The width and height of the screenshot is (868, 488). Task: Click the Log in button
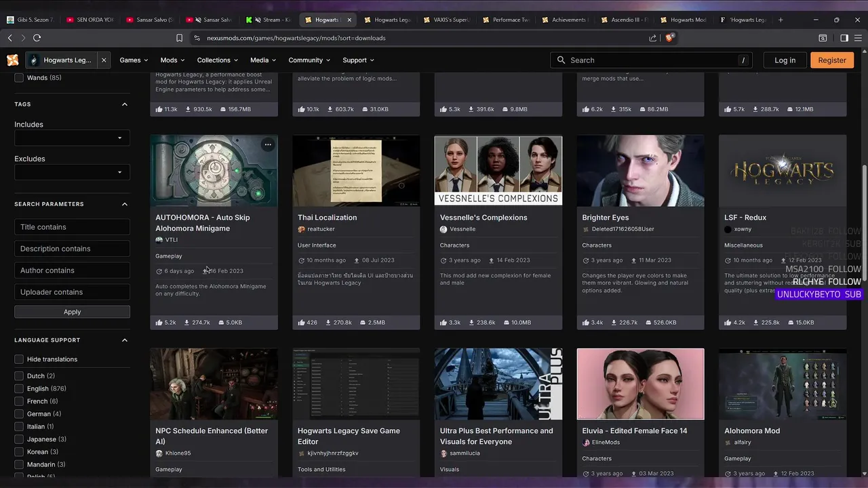(x=785, y=60)
